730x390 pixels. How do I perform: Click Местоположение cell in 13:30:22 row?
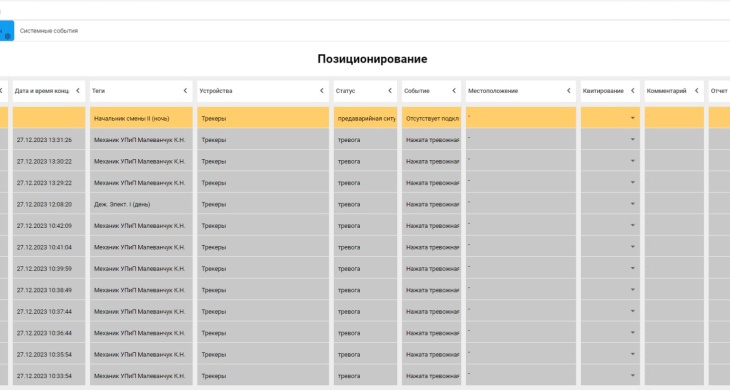(x=520, y=161)
